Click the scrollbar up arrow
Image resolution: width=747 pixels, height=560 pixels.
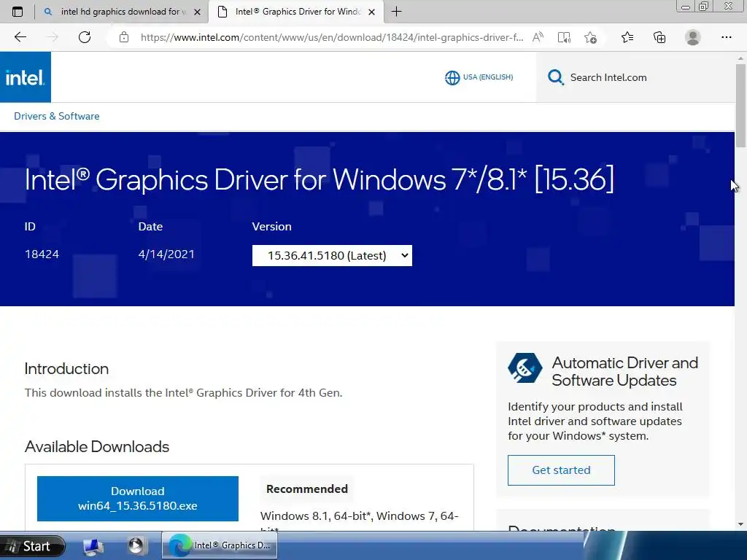[741, 58]
